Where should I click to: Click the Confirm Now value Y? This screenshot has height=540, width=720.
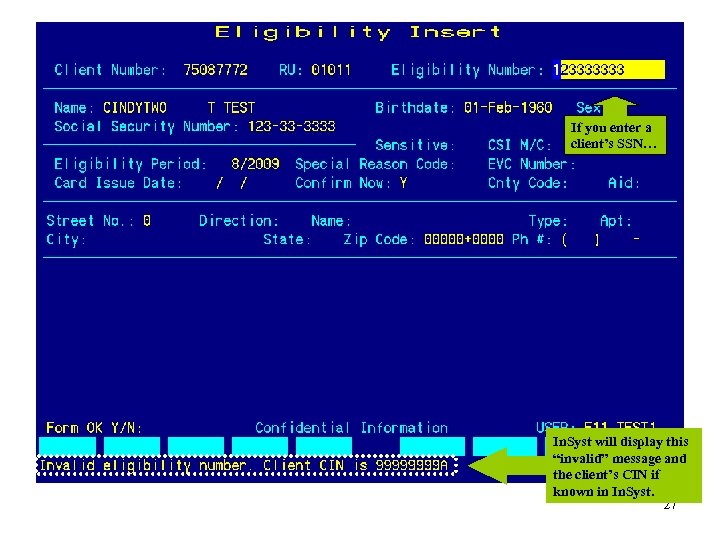(403, 183)
